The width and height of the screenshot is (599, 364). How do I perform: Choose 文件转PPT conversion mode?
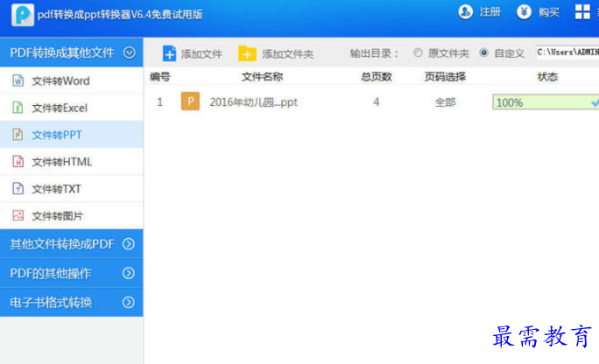pos(72,135)
